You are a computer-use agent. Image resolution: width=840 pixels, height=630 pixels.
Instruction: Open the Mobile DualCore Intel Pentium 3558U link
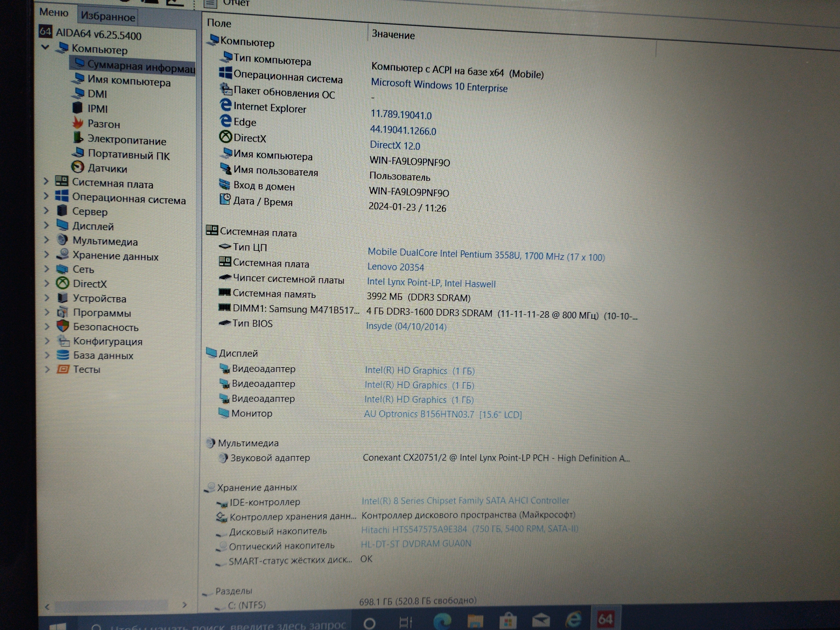[x=486, y=255]
